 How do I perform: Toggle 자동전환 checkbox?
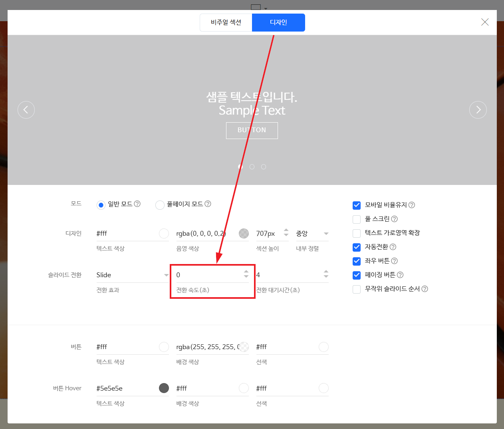(x=357, y=247)
